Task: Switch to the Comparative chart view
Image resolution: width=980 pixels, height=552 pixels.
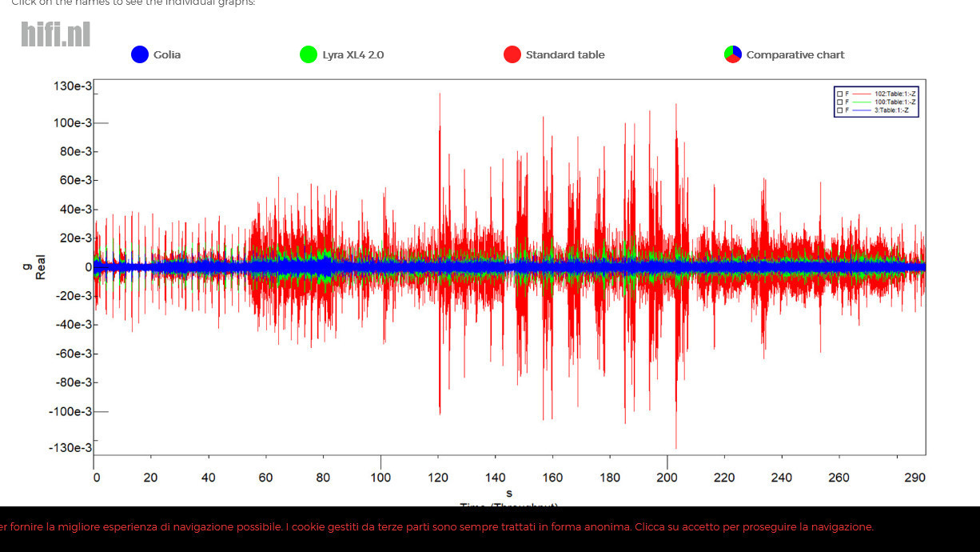Action: (795, 55)
